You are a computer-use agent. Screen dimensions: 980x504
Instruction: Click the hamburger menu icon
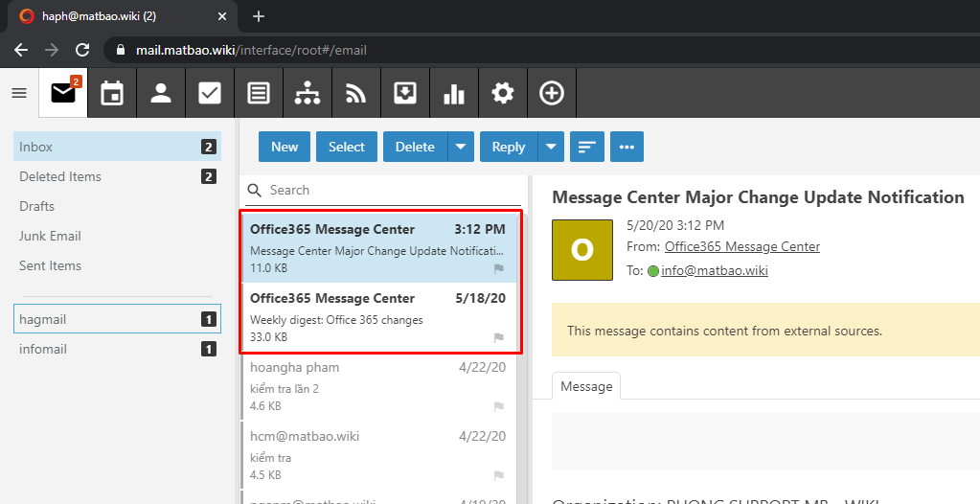(19, 93)
